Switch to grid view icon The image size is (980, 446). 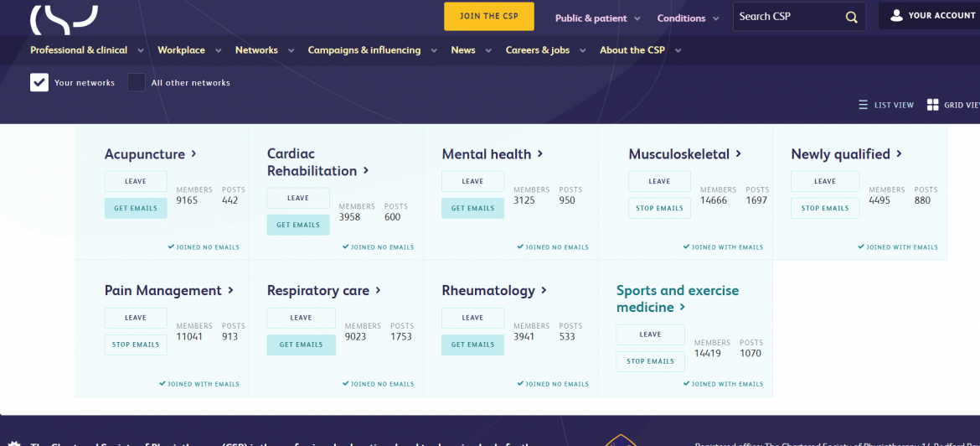932,105
